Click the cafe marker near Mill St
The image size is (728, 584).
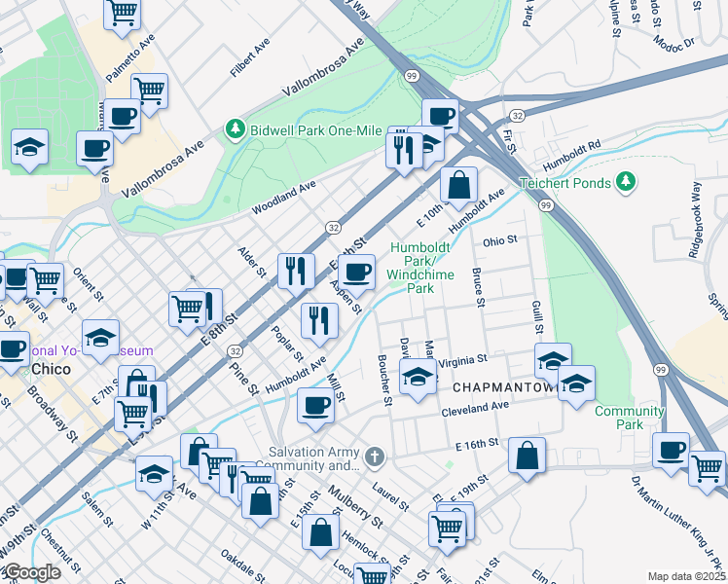tap(315, 405)
